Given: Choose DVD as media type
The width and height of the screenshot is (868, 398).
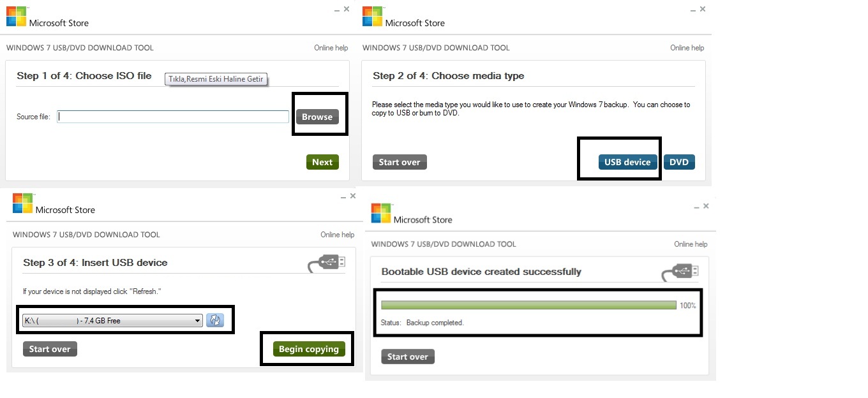Looking at the screenshot, I should 679,162.
